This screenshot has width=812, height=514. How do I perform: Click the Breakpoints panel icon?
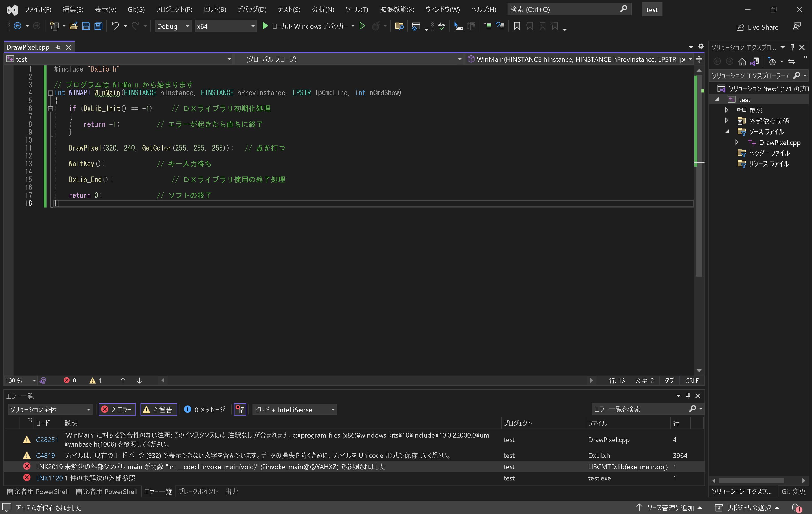199,491
